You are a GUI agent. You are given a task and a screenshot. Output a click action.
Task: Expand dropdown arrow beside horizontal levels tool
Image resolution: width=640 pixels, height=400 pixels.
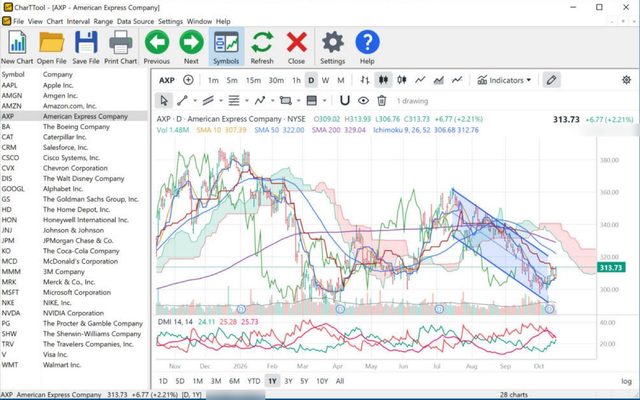[x=247, y=101]
